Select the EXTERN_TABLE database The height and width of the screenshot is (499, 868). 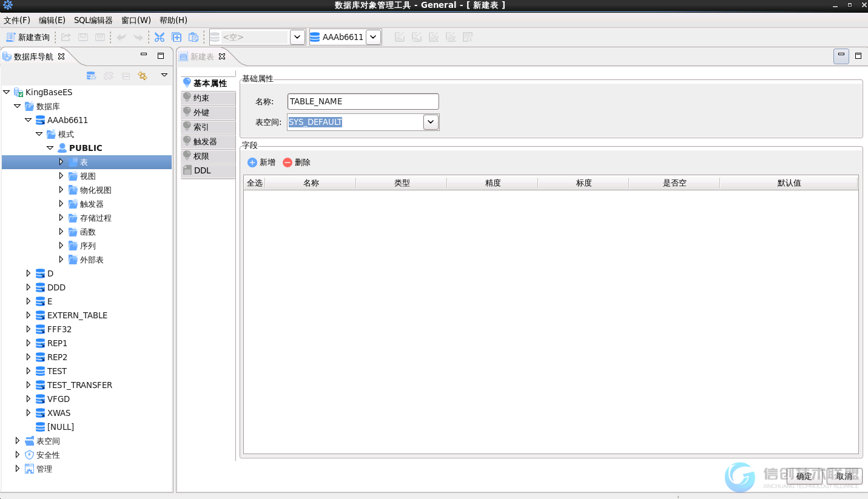click(77, 315)
